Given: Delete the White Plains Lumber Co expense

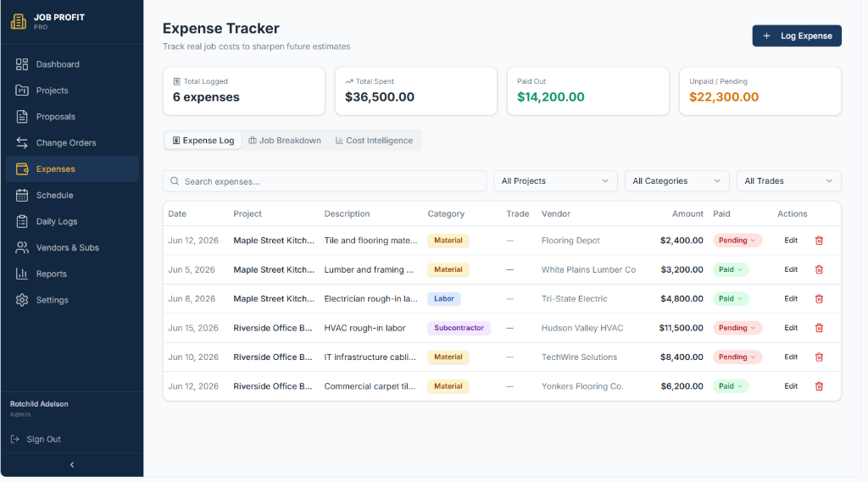Looking at the screenshot, I should pos(819,269).
